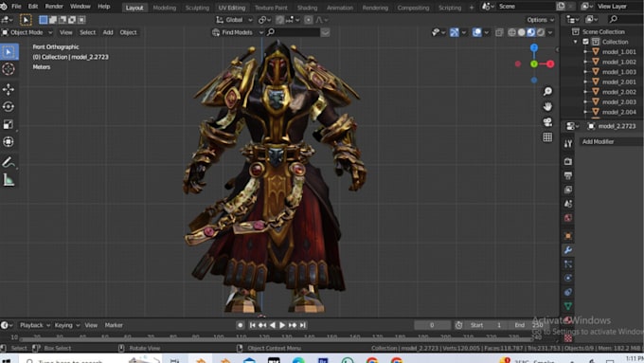This screenshot has height=363, width=644.
Task: Open the Options dropdown
Action: pos(541,20)
